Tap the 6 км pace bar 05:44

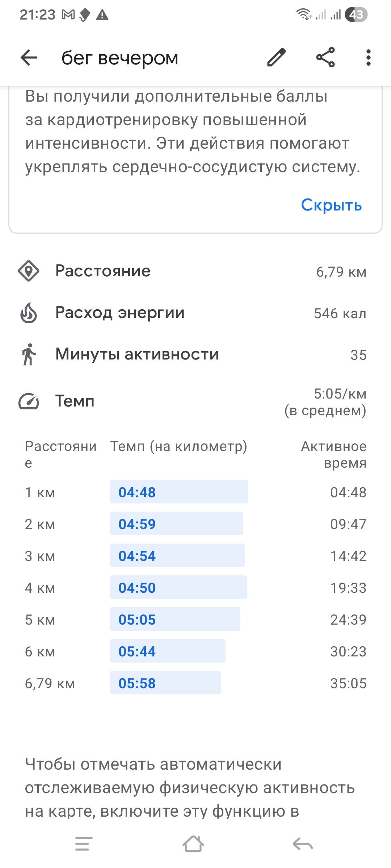pos(168,651)
